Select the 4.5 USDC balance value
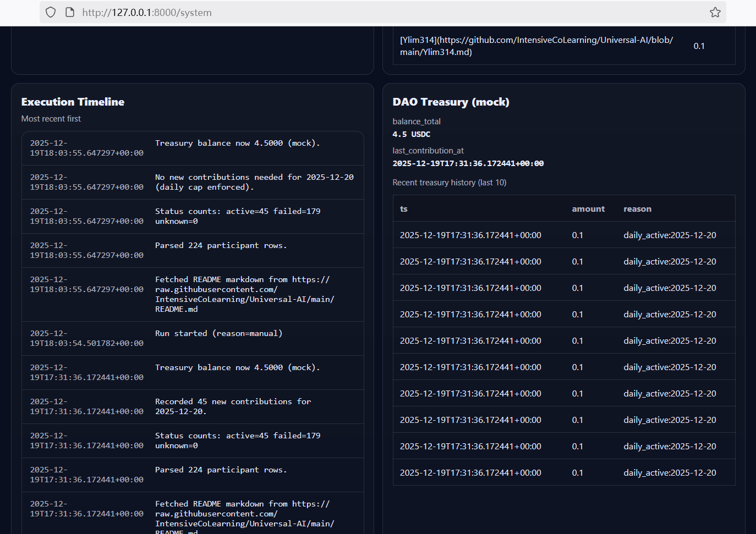Viewport: 756px width, 534px height. click(411, 134)
